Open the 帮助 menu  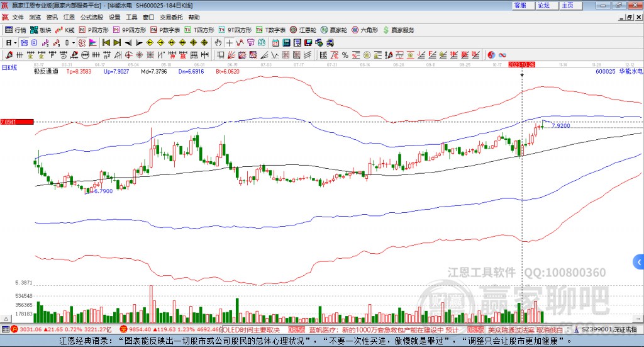pyautogui.click(x=194, y=17)
